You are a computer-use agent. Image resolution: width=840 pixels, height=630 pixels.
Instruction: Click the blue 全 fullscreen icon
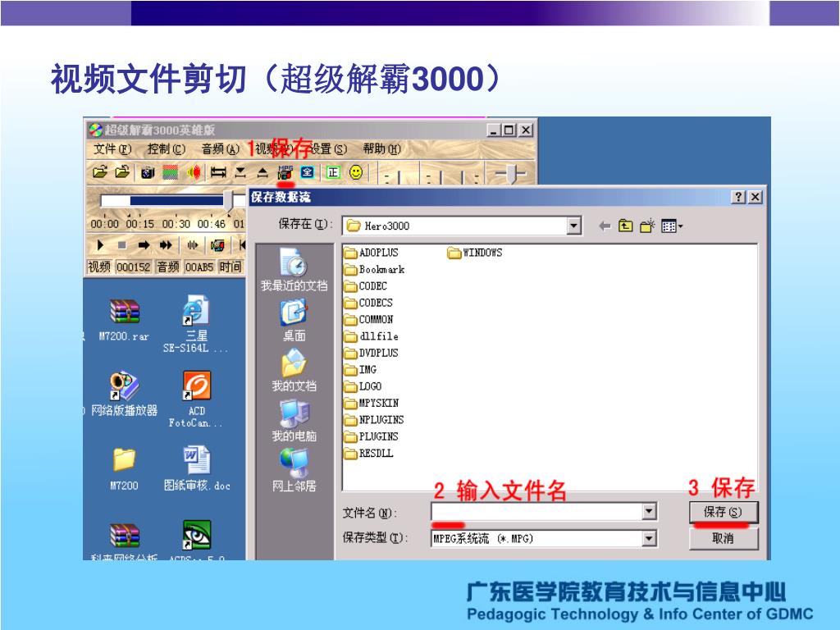coord(307,172)
